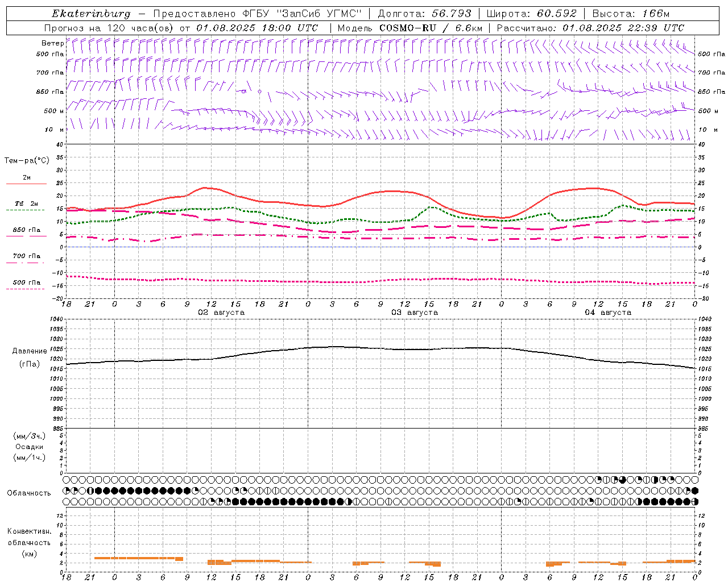728x582 pixels.
Task: Click the 'Td 2м' dew point legend entry
Action: pos(26,203)
